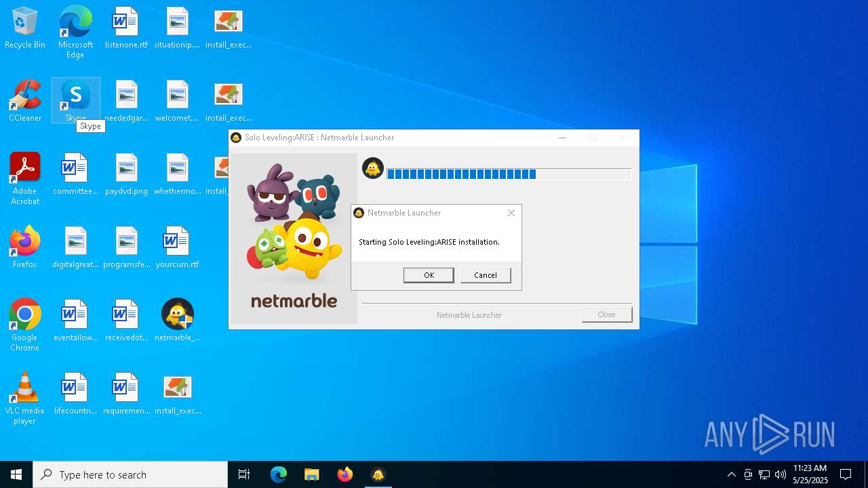
Task: Select the welcomet image file
Action: tap(177, 102)
